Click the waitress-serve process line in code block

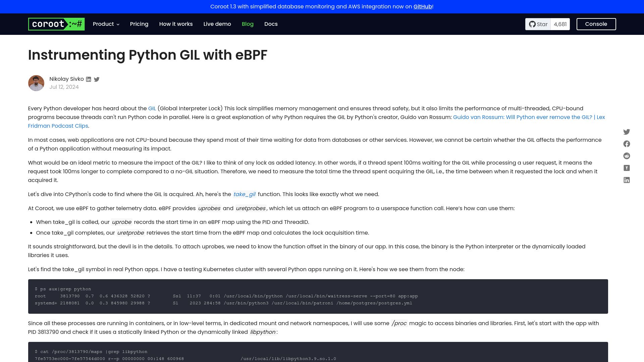(x=226, y=296)
